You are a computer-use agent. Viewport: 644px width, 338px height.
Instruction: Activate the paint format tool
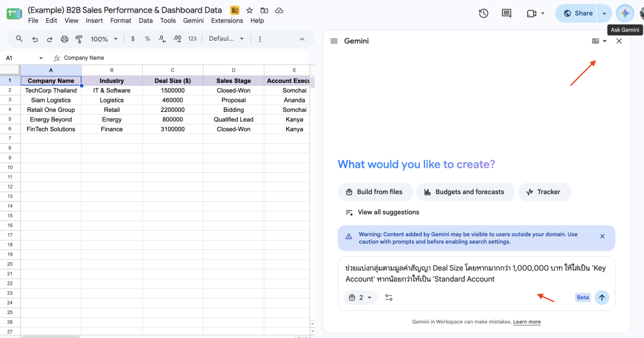tap(79, 39)
